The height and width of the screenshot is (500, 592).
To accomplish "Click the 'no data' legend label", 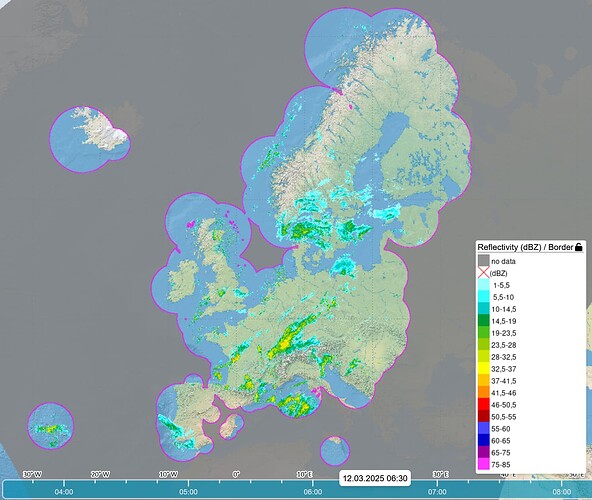I will point(503,261).
